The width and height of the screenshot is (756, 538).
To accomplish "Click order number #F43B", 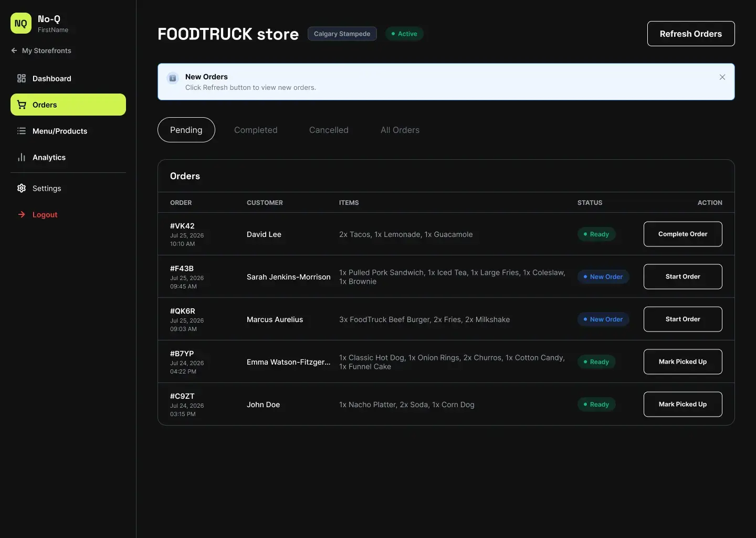I will click(x=182, y=268).
